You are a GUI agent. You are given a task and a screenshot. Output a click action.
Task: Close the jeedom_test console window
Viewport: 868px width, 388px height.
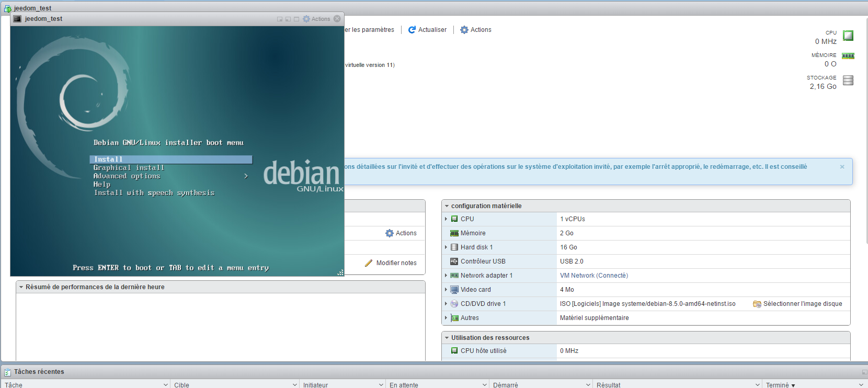[x=337, y=19]
